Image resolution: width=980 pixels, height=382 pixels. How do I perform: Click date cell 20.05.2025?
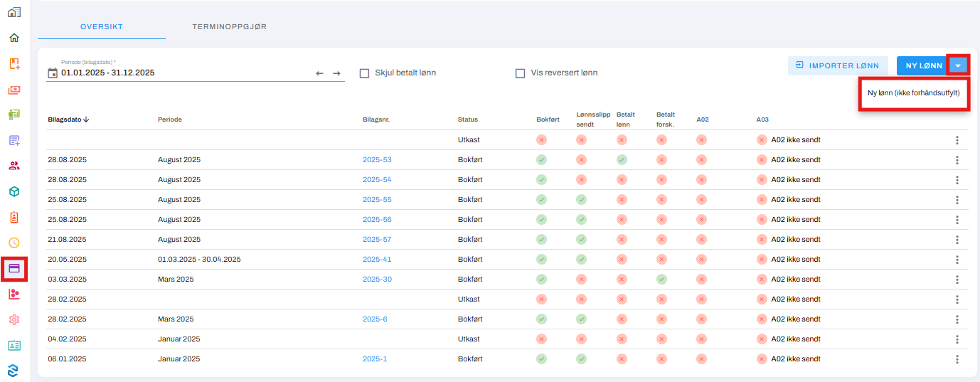click(67, 260)
